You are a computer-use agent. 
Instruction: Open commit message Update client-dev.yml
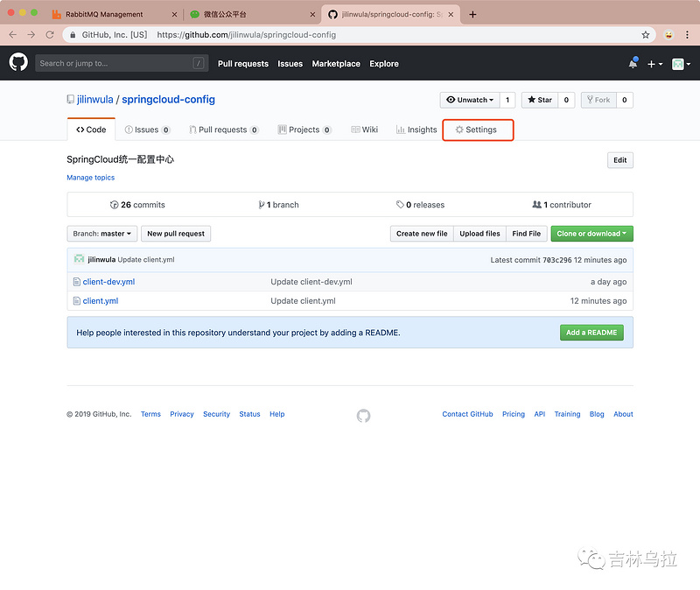311,282
